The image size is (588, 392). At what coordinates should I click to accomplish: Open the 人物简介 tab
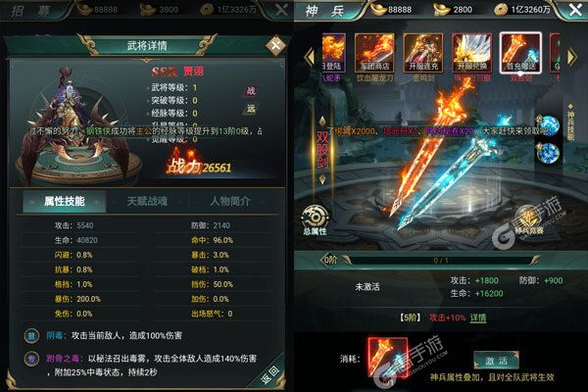(x=229, y=202)
